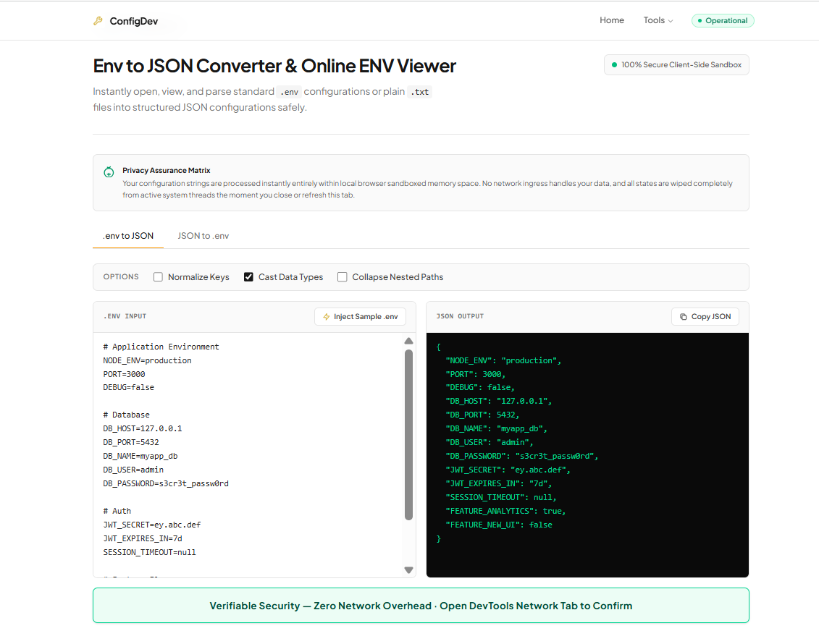
Task: Click the .ENV INPUT panel label
Action: [x=125, y=316]
